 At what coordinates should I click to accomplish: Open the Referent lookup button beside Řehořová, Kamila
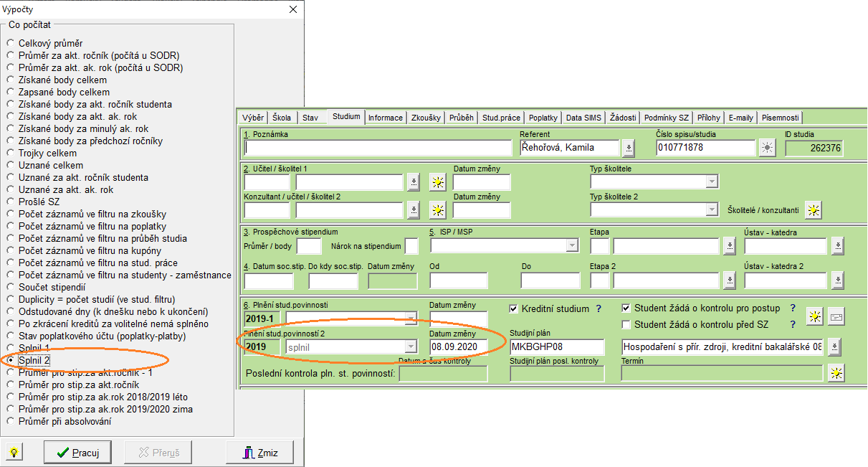[x=629, y=148]
